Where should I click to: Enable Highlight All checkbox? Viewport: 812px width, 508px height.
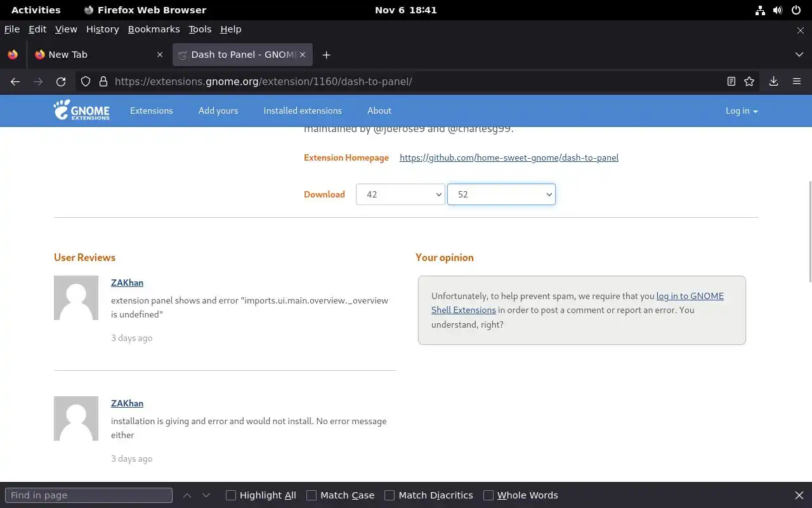point(231,495)
